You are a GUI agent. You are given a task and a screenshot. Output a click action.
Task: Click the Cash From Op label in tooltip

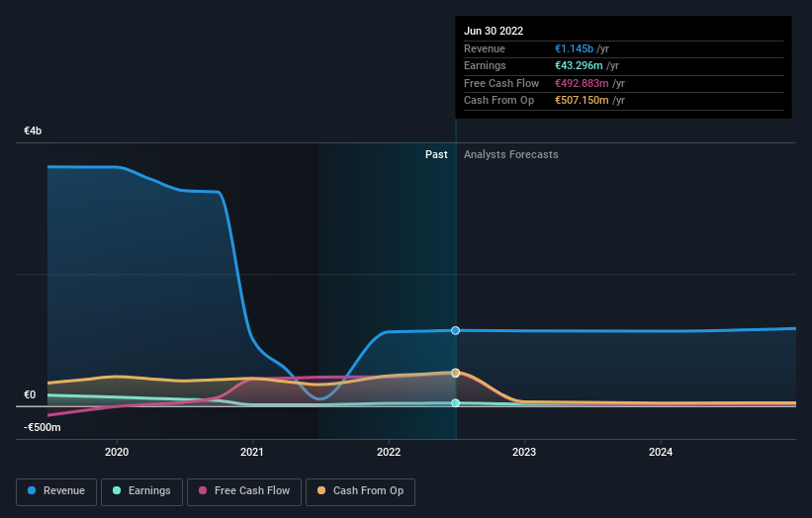pyautogui.click(x=498, y=101)
